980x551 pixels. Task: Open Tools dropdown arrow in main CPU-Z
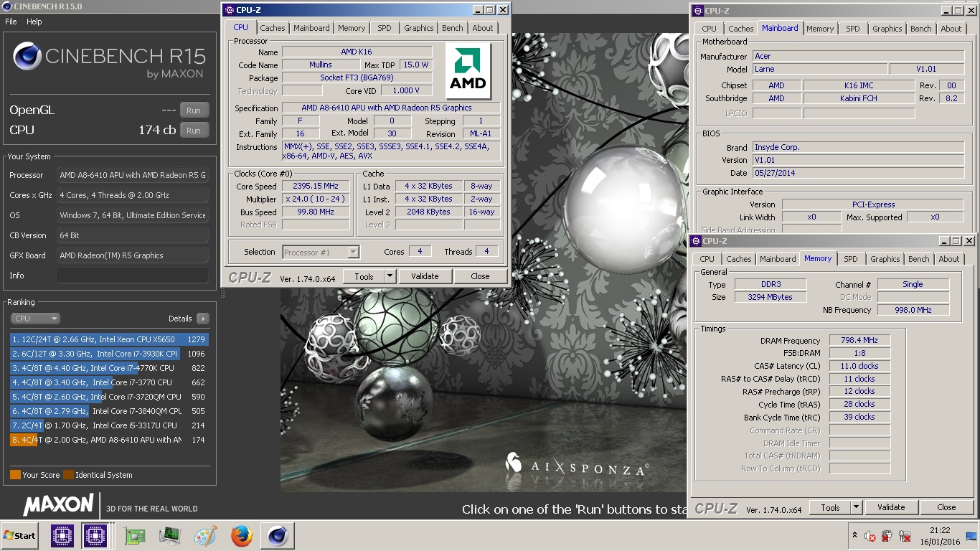click(x=390, y=276)
